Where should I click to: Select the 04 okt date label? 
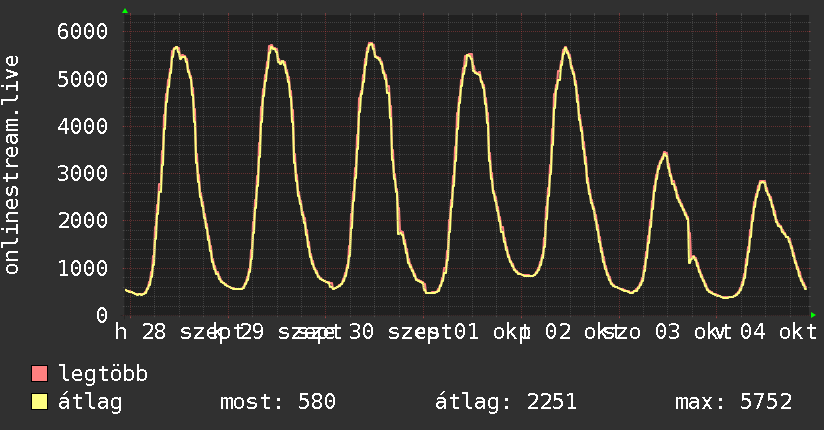[x=779, y=332]
